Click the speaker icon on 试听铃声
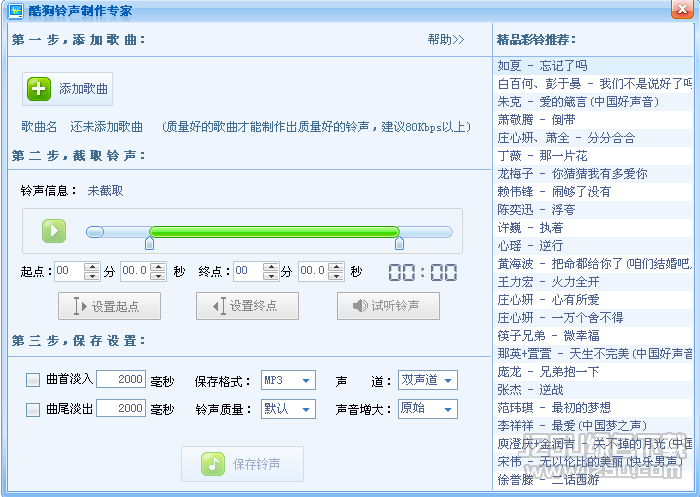The height and width of the screenshot is (497, 700). coord(360,306)
